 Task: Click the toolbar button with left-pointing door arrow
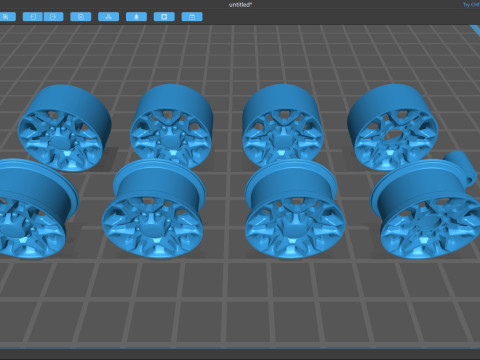pos(32,17)
